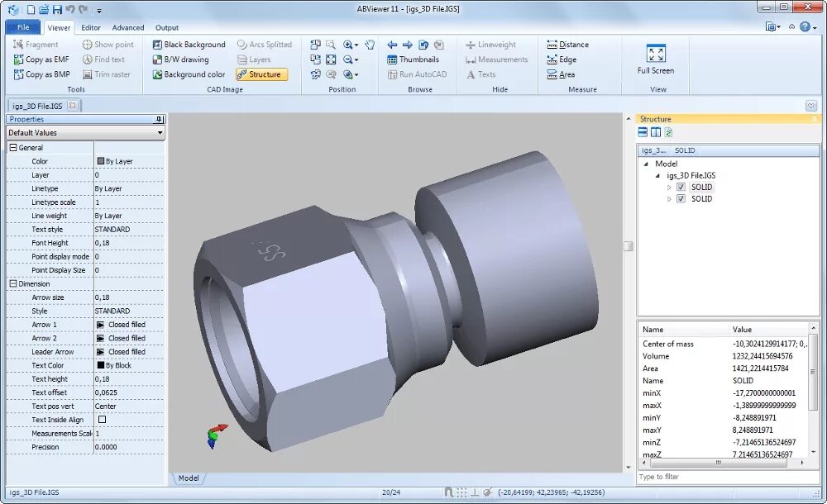This screenshot has width=827, height=504.
Task: Click the Save floppy disk icon
Action: [58, 9]
